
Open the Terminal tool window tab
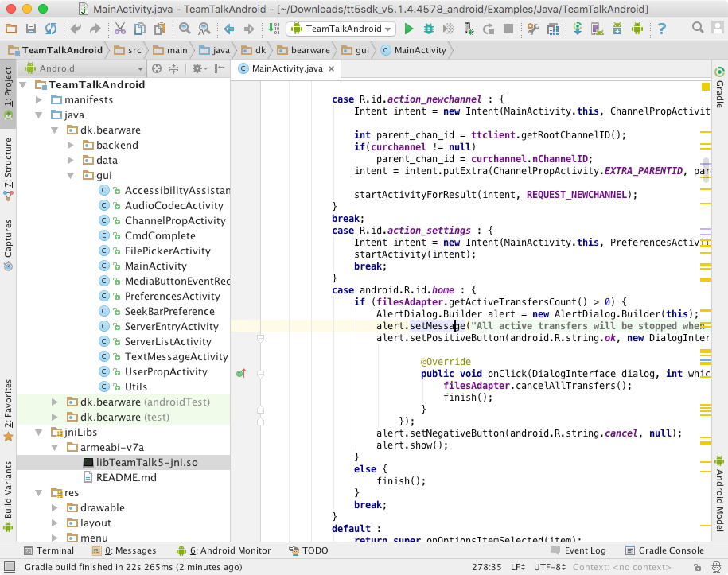pyautogui.click(x=49, y=550)
